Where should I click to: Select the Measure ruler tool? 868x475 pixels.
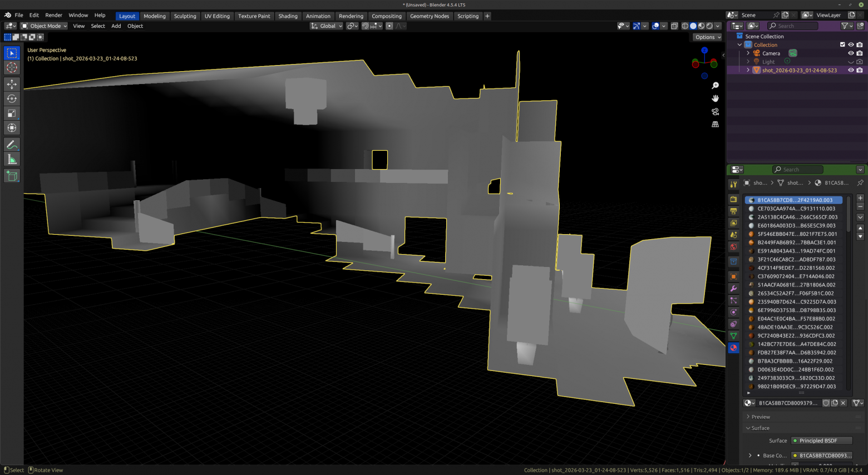12,160
